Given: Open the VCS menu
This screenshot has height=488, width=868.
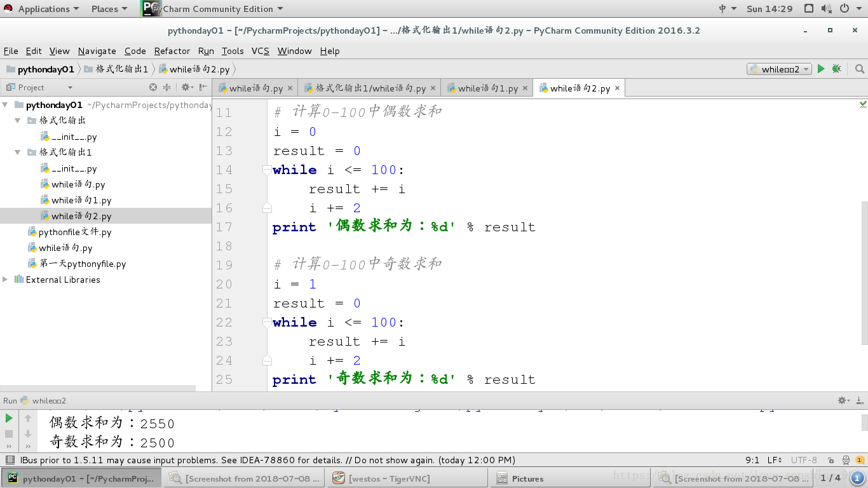Looking at the screenshot, I should (x=260, y=51).
